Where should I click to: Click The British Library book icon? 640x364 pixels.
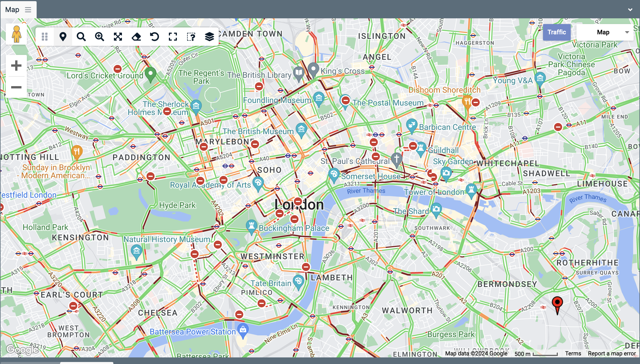(299, 74)
